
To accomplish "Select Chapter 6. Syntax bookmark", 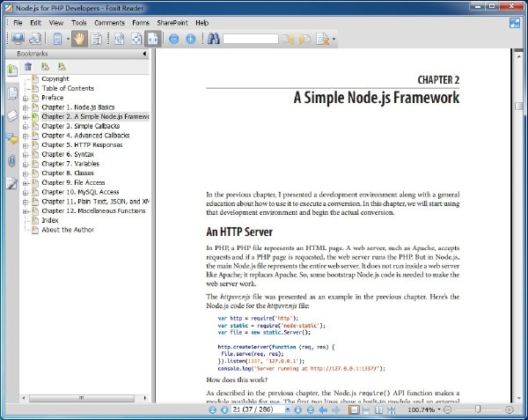I will click(x=68, y=154).
